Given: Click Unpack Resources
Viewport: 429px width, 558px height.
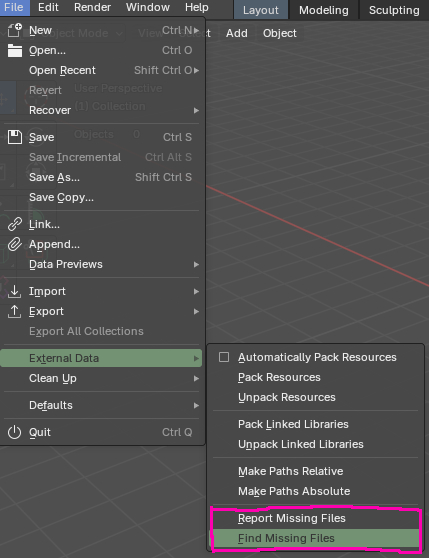Looking at the screenshot, I should (x=316, y=397).
